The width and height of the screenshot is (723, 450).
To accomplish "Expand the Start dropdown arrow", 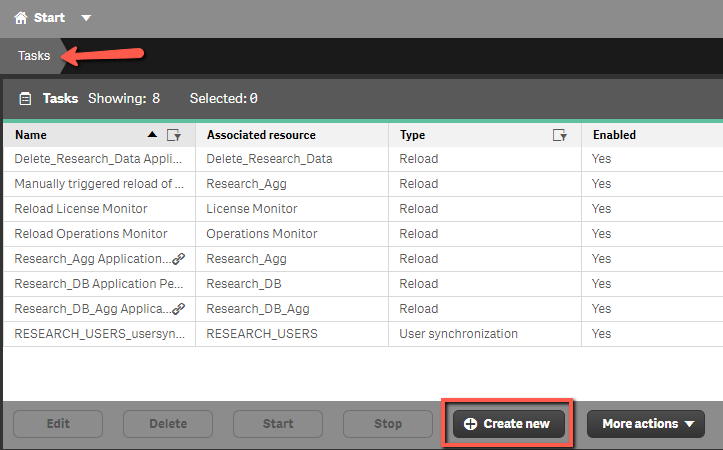I will 86,18.
